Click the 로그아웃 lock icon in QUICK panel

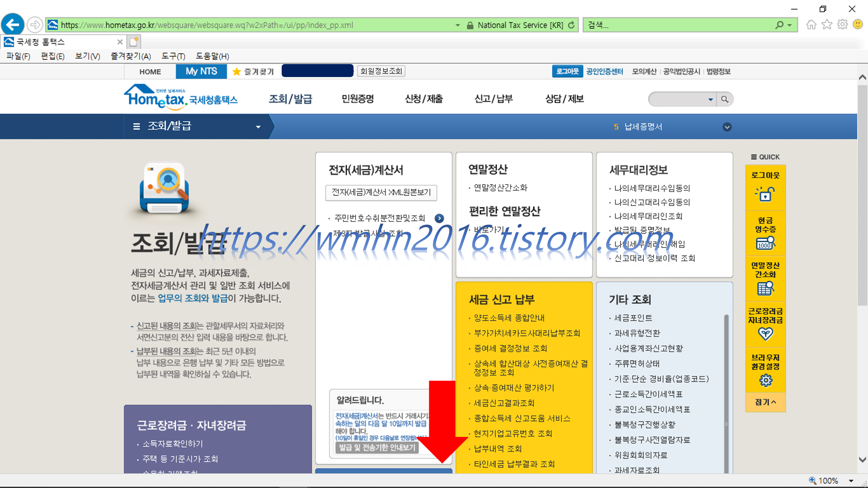pyautogui.click(x=765, y=194)
